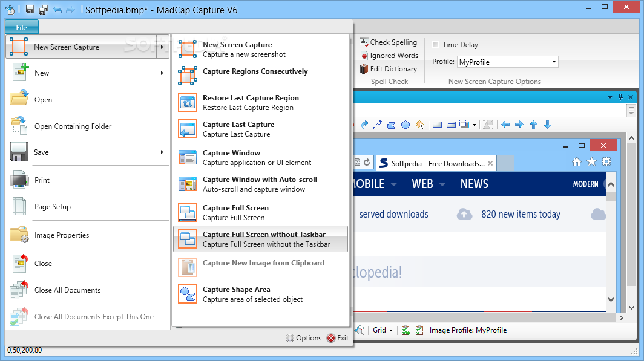
Task: Click the curved arrow shape tool
Action: click(x=364, y=125)
